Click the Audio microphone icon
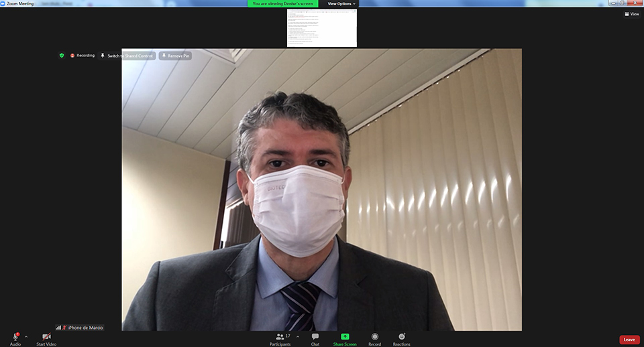Image resolution: width=644 pixels, height=347 pixels. click(x=15, y=336)
